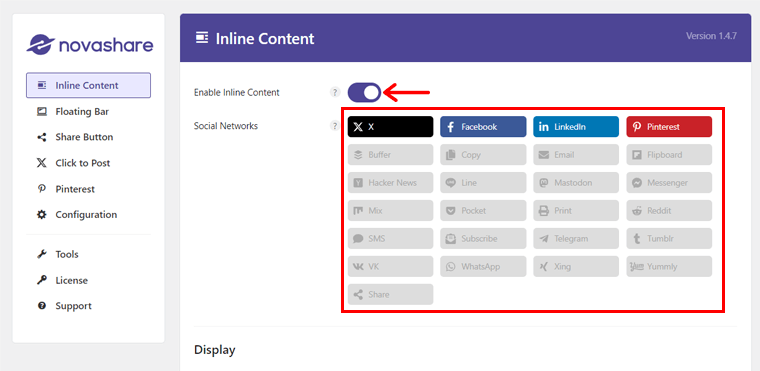The width and height of the screenshot is (760, 371).
Task: Click the Inline Content icon in page header
Action: [202, 38]
